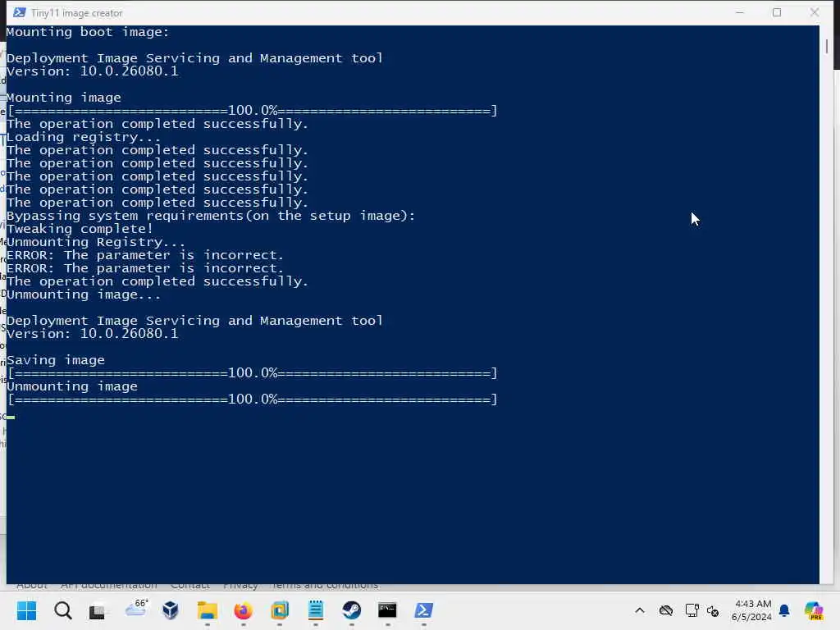Click the last Unmounting image progress bar
The height and width of the screenshot is (630, 840).
pyautogui.click(x=253, y=399)
